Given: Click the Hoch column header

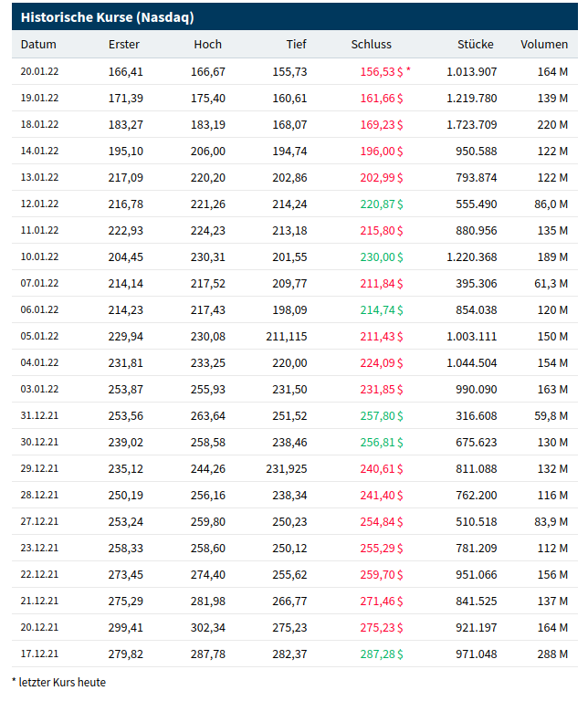Looking at the screenshot, I should coord(207,45).
